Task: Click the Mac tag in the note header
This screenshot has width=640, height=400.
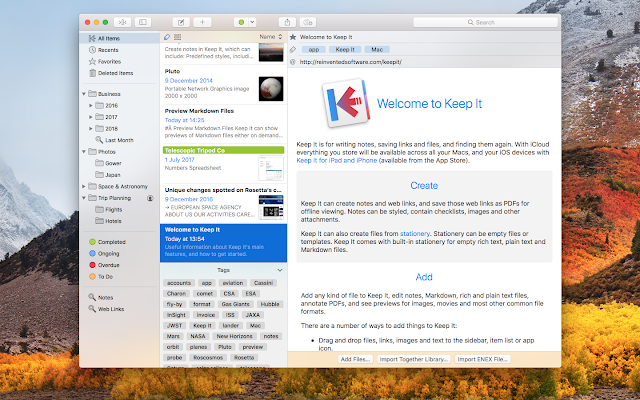Action: tap(377, 49)
